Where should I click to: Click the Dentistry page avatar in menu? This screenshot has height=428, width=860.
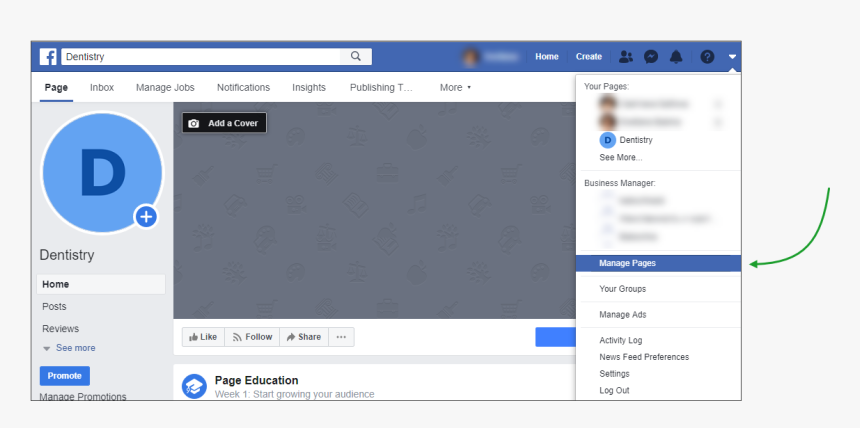tap(607, 140)
